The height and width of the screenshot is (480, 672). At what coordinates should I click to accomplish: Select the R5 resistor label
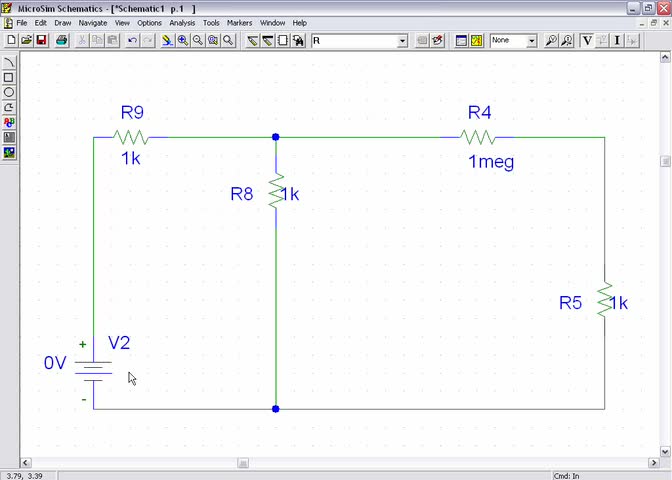click(570, 303)
